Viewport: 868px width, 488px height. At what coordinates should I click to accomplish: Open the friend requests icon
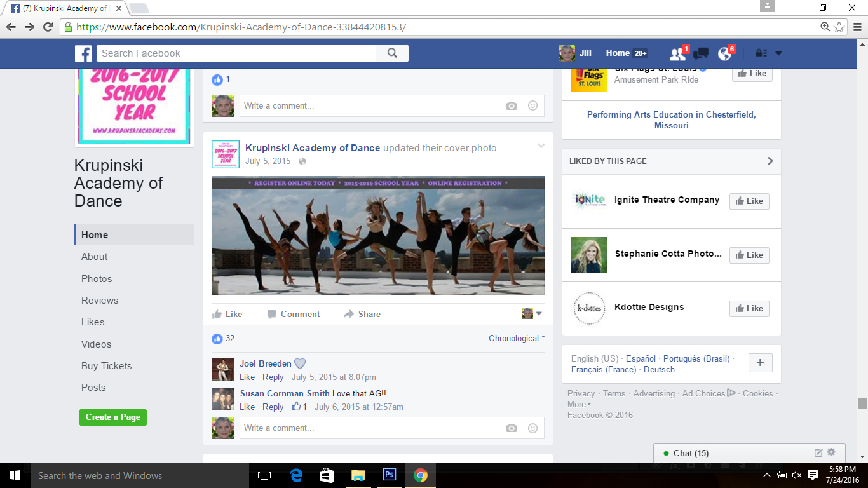677,53
